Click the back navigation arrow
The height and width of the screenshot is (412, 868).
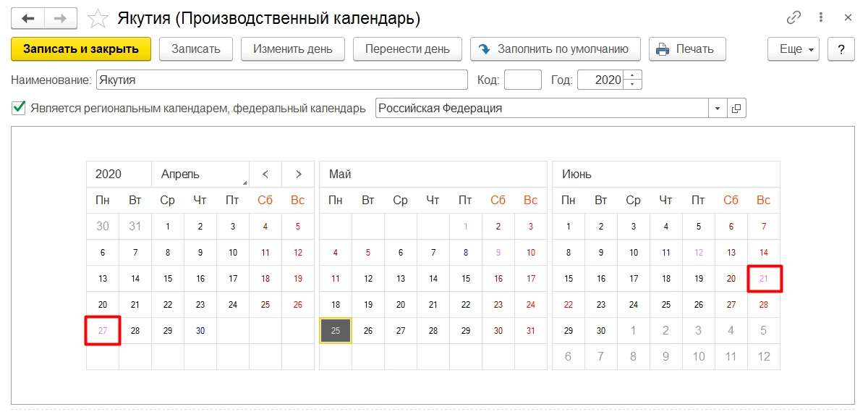tap(27, 17)
